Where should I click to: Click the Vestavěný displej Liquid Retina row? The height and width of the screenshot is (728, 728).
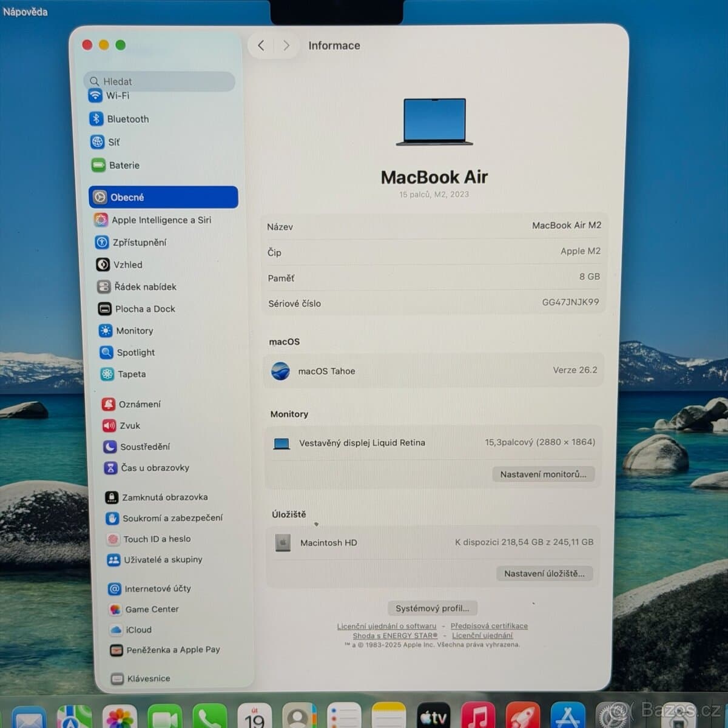433,443
